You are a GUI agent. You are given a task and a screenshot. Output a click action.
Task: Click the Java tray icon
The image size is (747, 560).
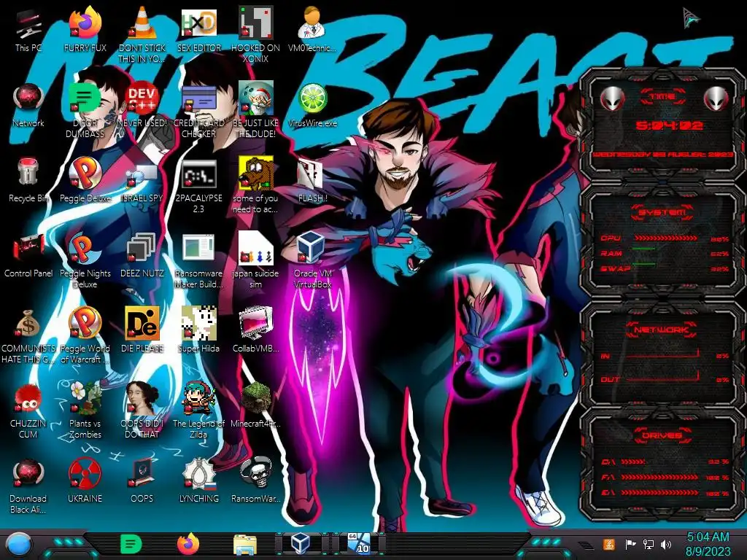point(609,544)
